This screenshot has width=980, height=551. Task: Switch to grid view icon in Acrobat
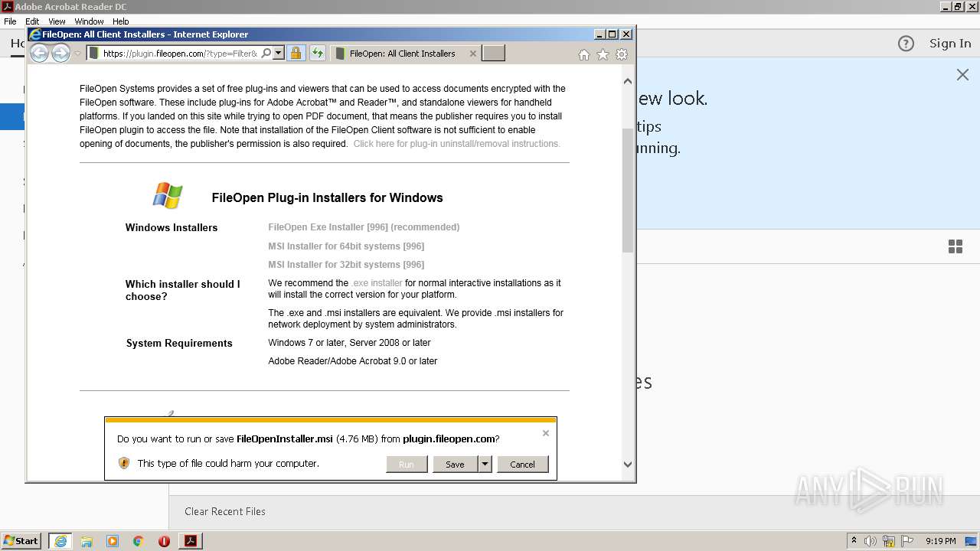click(x=955, y=246)
